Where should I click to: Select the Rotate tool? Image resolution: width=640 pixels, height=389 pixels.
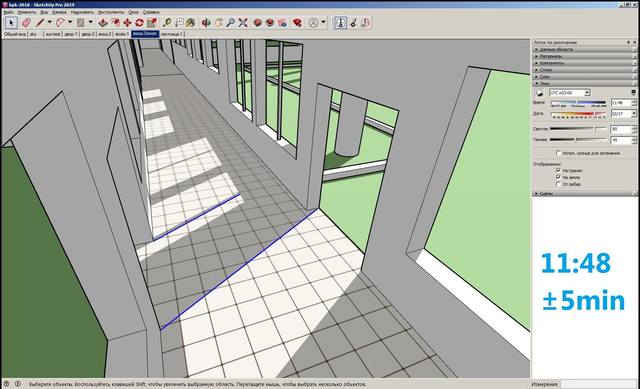tap(140, 23)
